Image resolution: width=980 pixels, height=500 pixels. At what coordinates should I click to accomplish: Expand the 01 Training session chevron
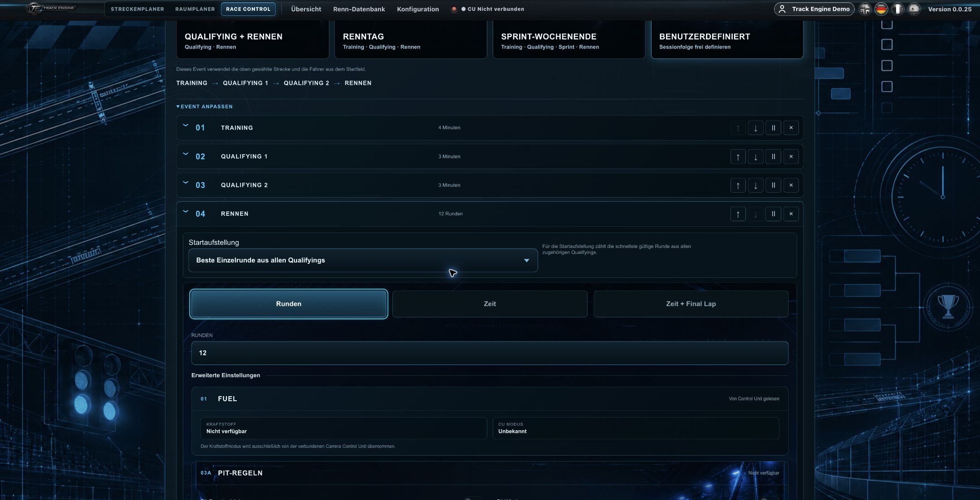[x=186, y=126]
